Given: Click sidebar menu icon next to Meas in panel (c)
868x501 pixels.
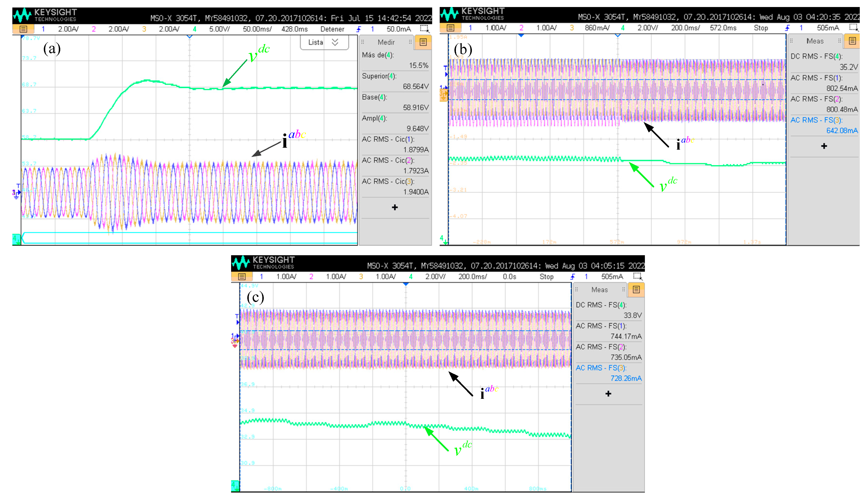Looking at the screenshot, I should [636, 289].
